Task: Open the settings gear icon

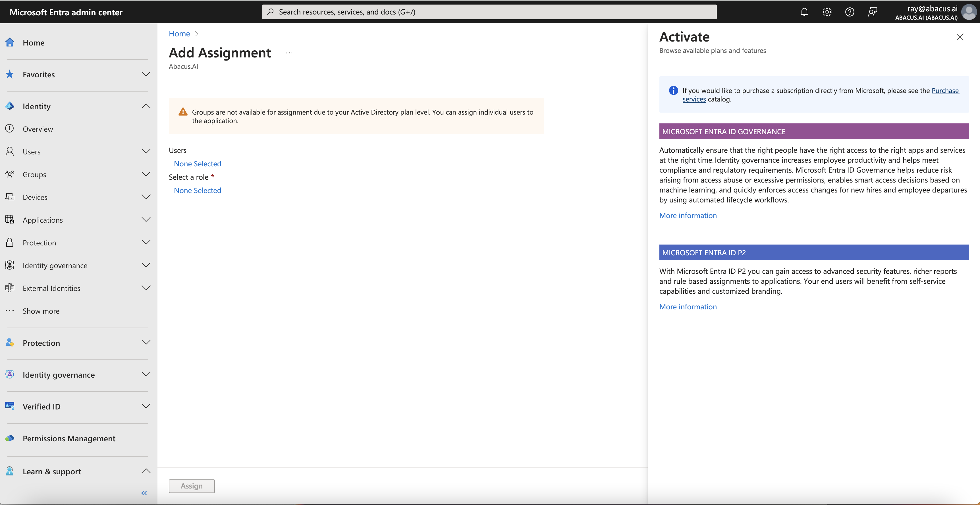Action: [x=827, y=12]
